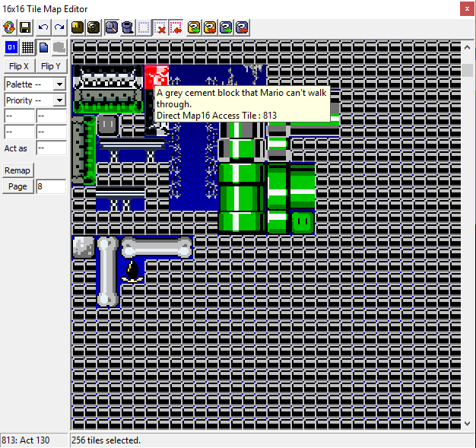The height and width of the screenshot is (448, 476).
Task: Click blue question block with green arrow
Action: 226,27
